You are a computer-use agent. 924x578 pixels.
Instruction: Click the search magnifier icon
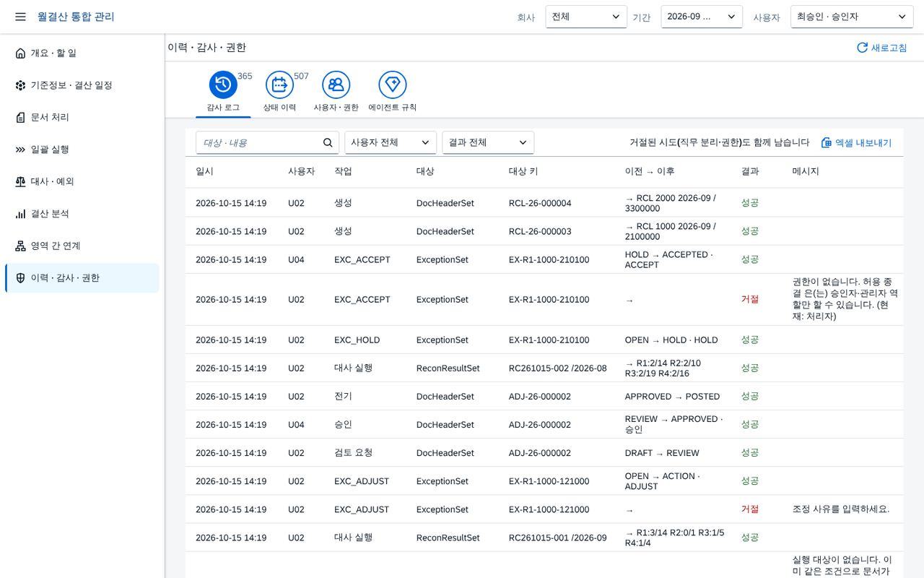click(x=328, y=143)
